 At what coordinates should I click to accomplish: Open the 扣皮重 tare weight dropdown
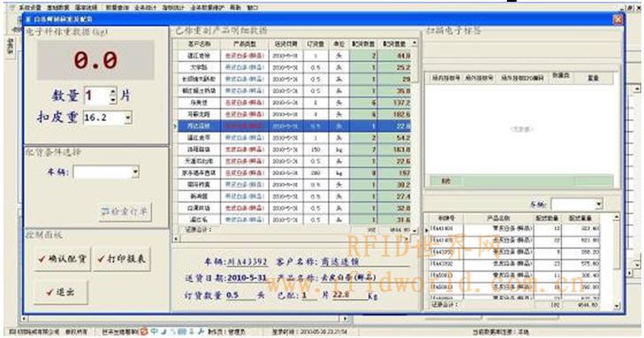127,118
